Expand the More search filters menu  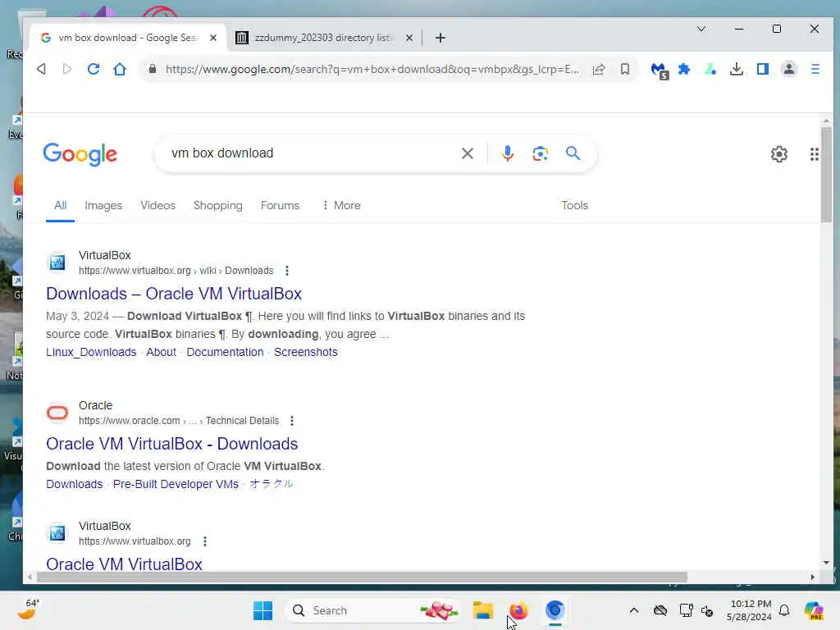(341, 205)
